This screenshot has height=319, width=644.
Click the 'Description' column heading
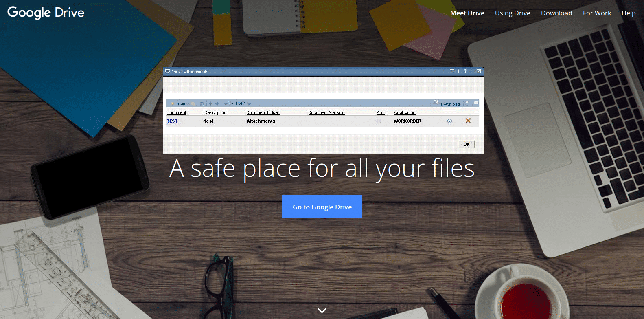pyautogui.click(x=215, y=112)
